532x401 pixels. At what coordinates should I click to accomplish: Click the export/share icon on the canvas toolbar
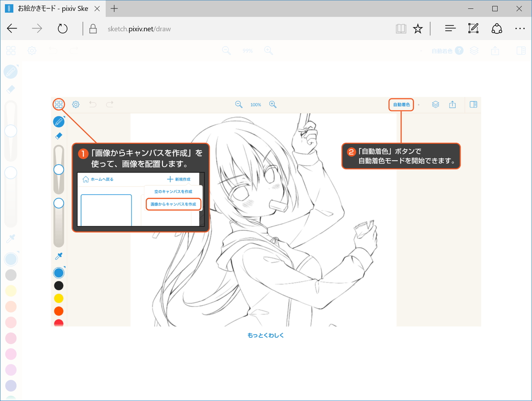point(453,104)
